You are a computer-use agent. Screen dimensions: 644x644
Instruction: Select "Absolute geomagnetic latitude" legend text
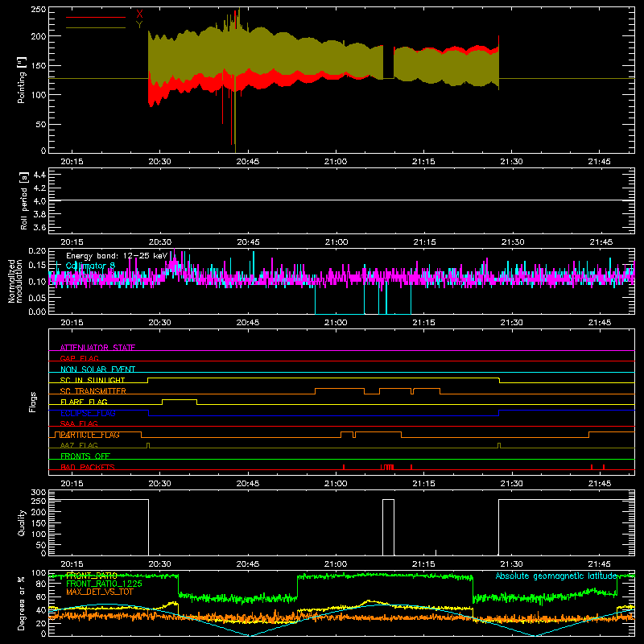tap(556, 576)
